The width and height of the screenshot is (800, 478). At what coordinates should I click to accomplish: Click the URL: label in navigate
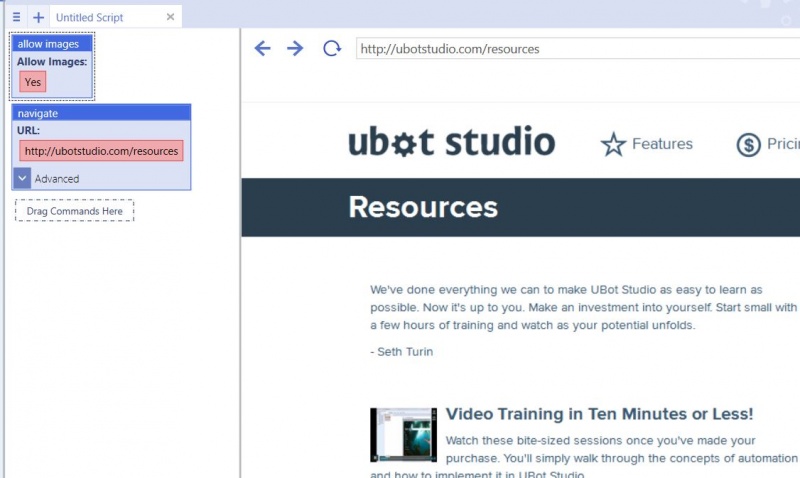tap(28, 130)
